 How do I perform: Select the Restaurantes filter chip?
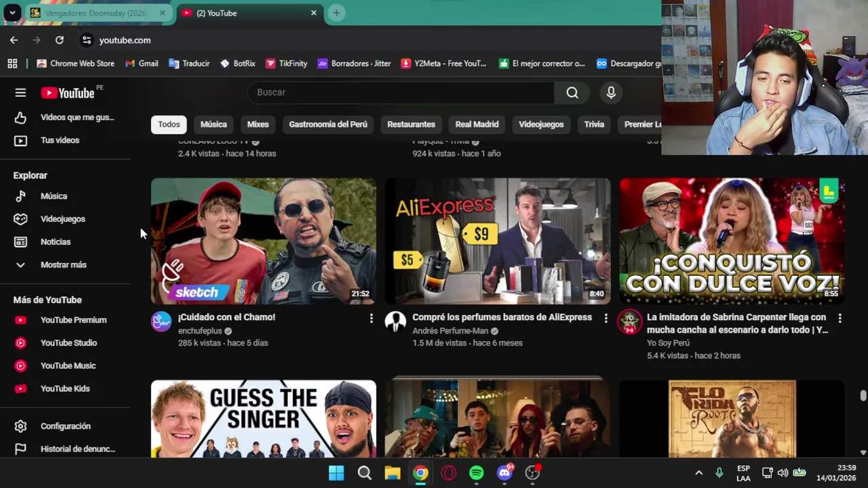[411, 124]
